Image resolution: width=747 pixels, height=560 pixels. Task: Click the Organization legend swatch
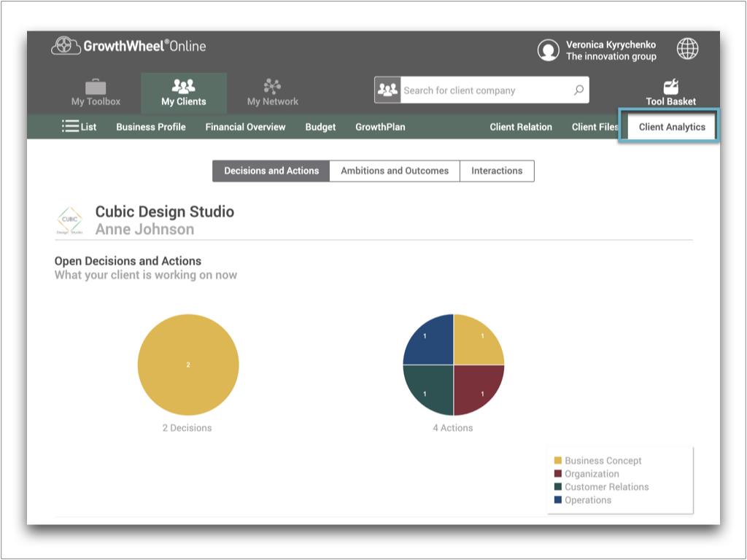point(558,473)
